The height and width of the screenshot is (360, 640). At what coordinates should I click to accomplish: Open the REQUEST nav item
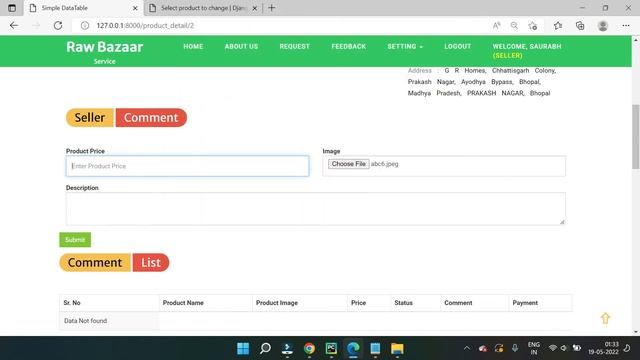click(295, 47)
